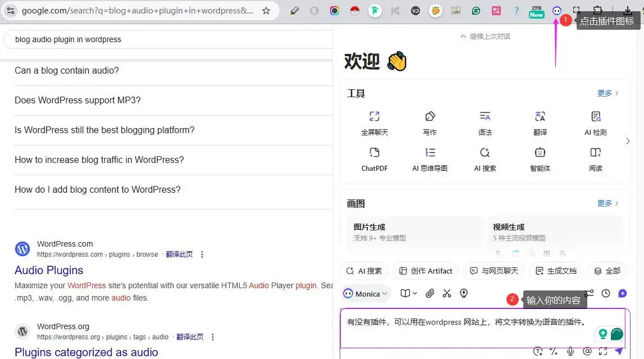Open the Chrome extensions puzzle menu
The image size is (644, 359).
[x=597, y=11]
